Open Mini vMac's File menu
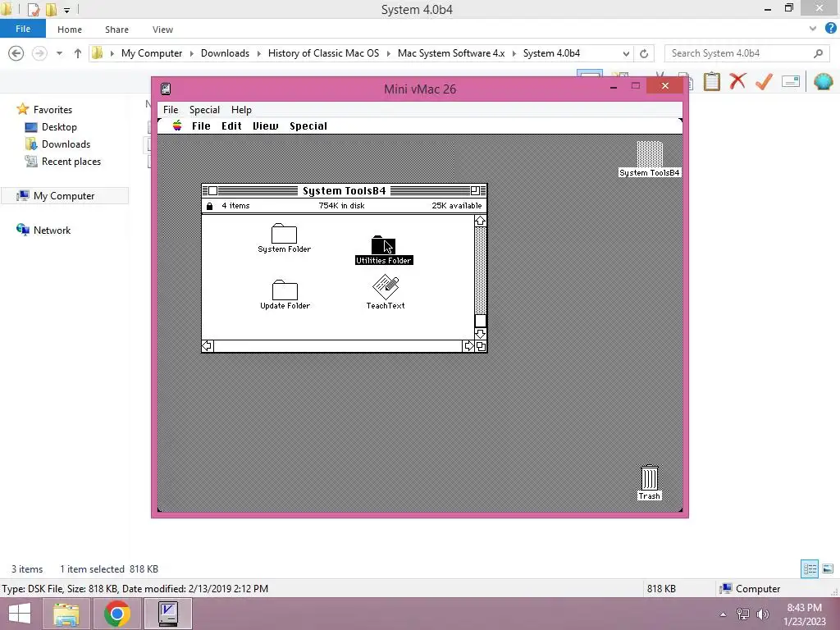Image resolution: width=840 pixels, height=630 pixels. click(x=171, y=109)
